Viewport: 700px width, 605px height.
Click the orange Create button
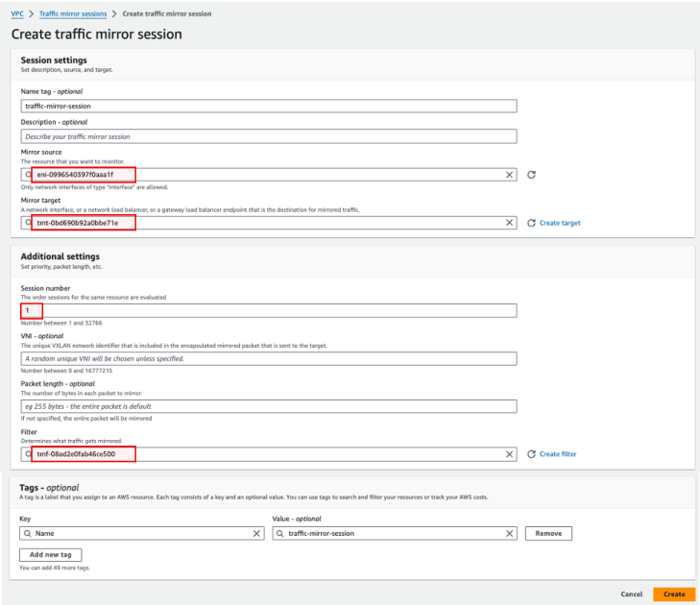pyautogui.click(x=674, y=594)
